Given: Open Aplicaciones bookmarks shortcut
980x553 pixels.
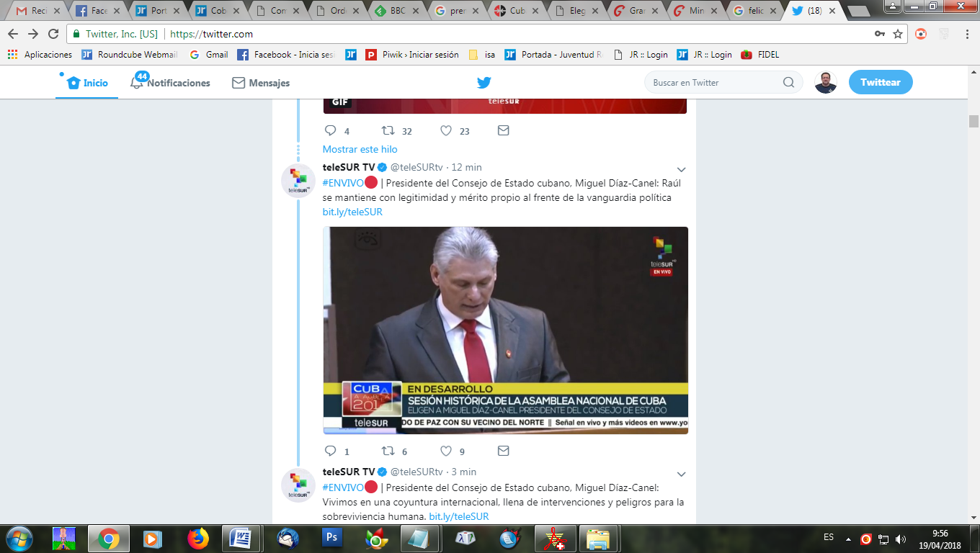Looking at the screenshot, I should click(x=40, y=54).
